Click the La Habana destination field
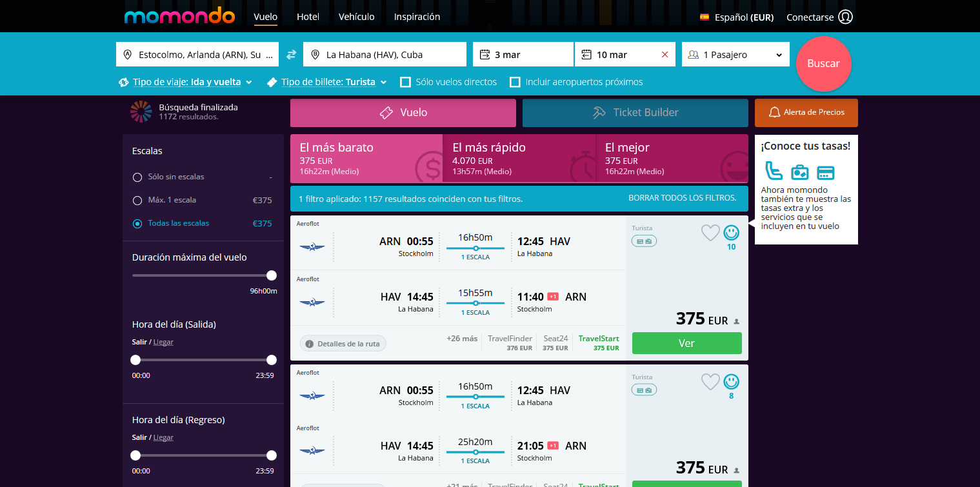 point(385,54)
